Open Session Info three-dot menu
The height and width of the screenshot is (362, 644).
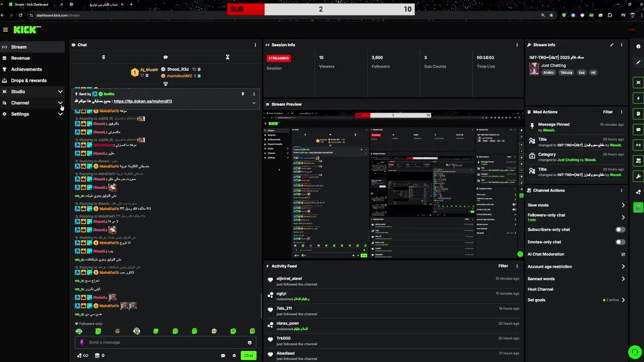[x=517, y=45]
